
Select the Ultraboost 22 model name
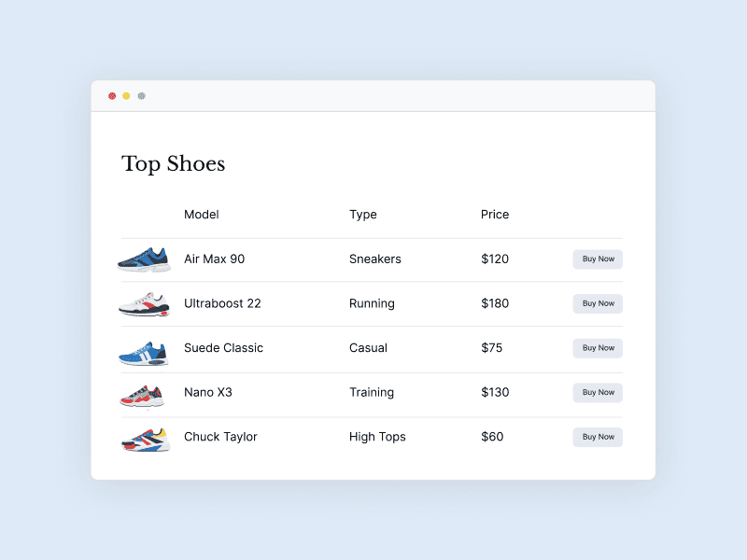[222, 303]
